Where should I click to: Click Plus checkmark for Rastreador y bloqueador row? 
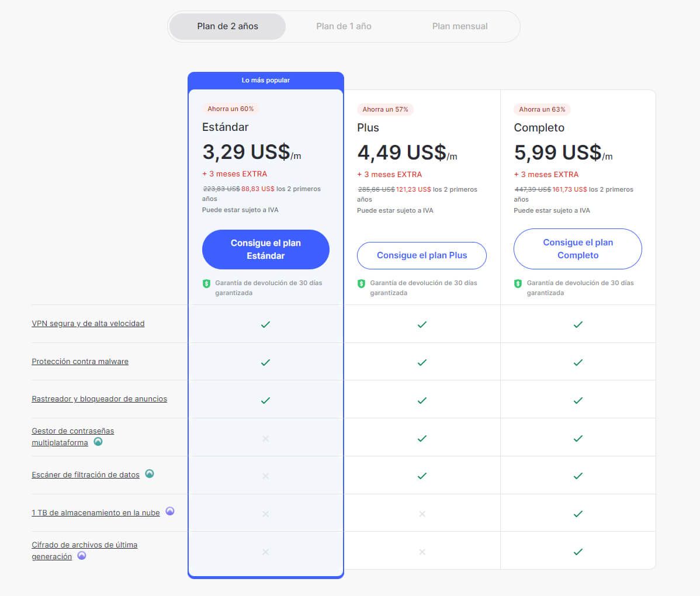click(x=422, y=400)
